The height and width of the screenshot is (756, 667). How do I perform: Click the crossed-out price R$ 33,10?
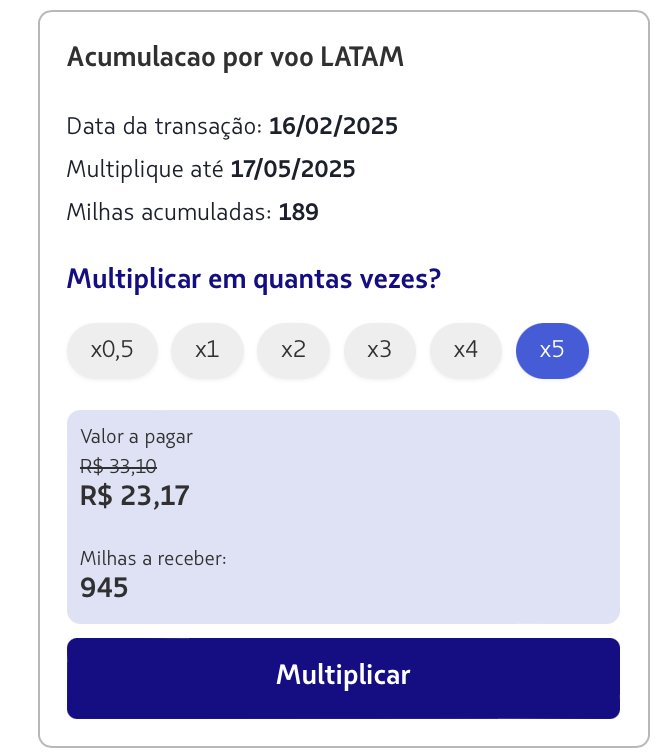(x=118, y=466)
